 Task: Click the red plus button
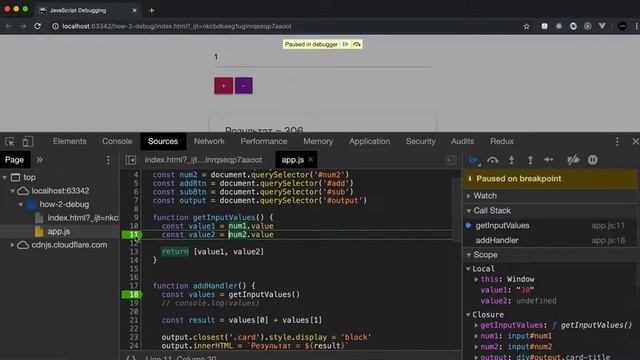click(x=224, y=86)
